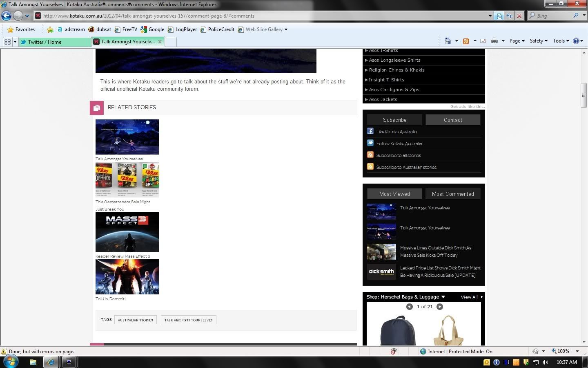Toggle Compatibility View icon in address bar
Screen dimensions: 588x368
[499, 16]
